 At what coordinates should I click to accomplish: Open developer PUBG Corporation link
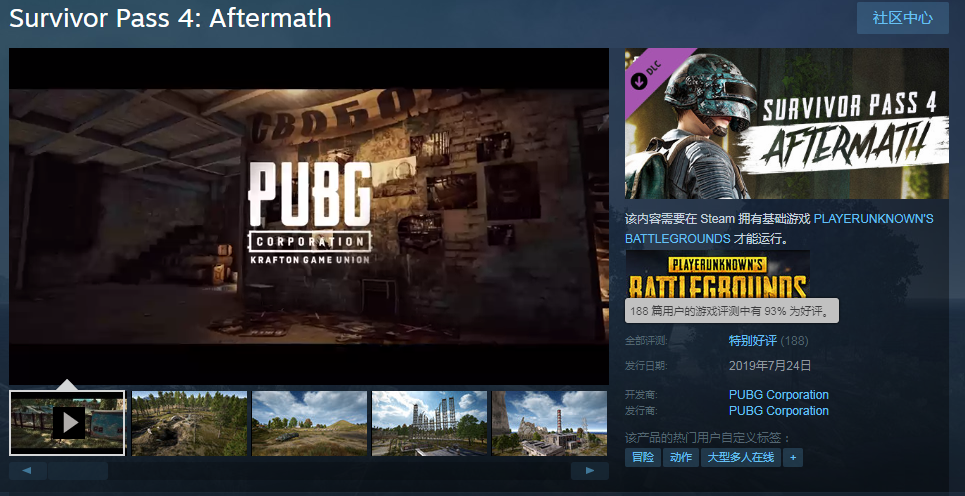779,394
